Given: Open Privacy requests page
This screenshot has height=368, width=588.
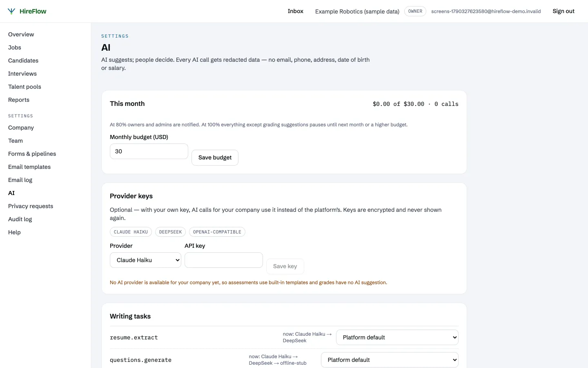Looking at the screenshot, I should [31, 206].
